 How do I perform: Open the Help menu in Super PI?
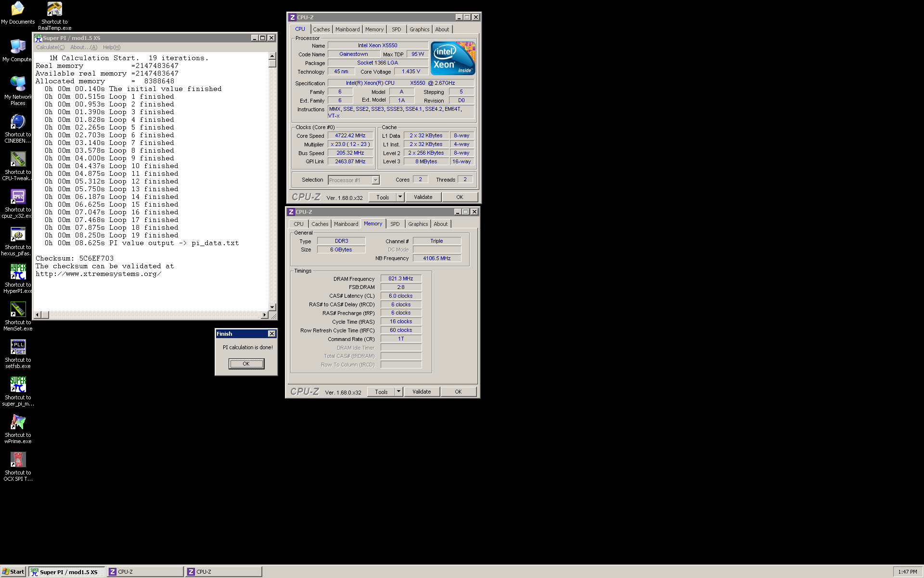coord(112,47)
